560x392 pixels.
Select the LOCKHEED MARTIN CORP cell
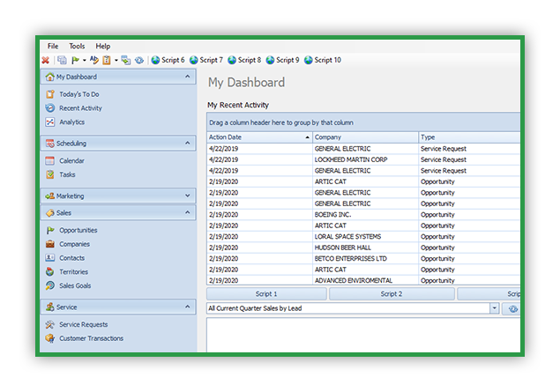(x=365, y=159)
